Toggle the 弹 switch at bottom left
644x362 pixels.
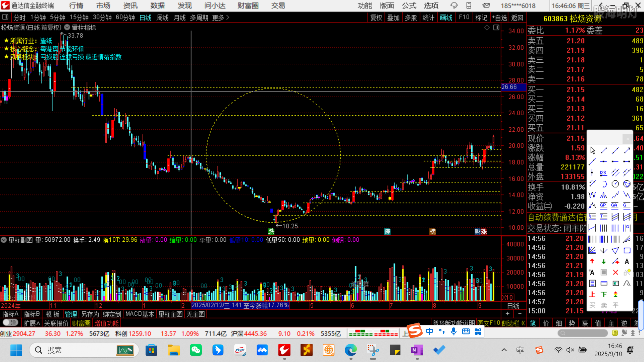(10, 322)
